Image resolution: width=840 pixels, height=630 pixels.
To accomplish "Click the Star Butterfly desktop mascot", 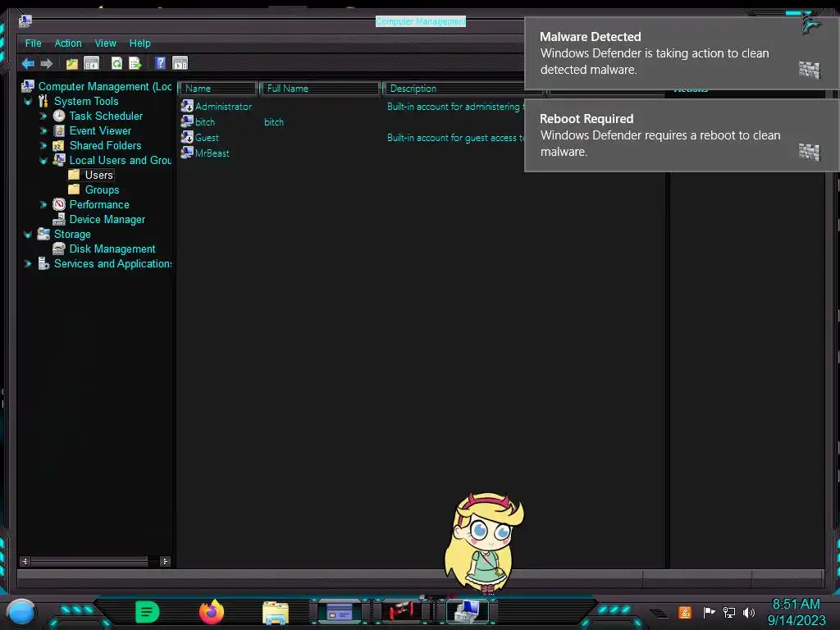I will pyautogui.click(x=484, y=542).
